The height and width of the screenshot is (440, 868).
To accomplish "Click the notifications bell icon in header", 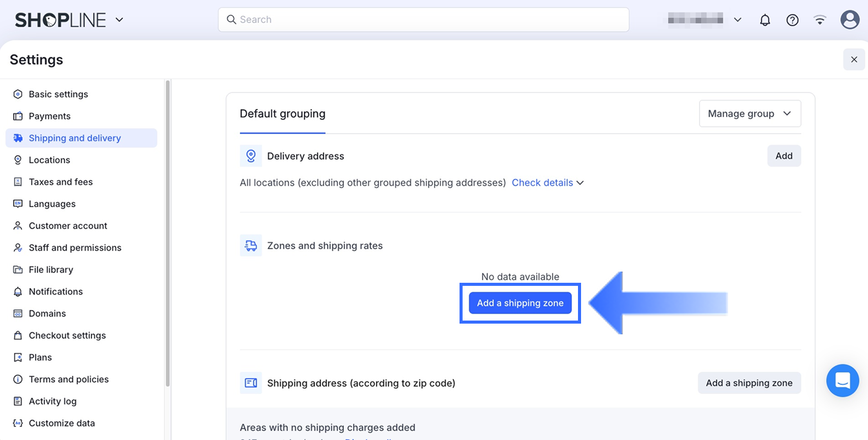I will [765, 20].
